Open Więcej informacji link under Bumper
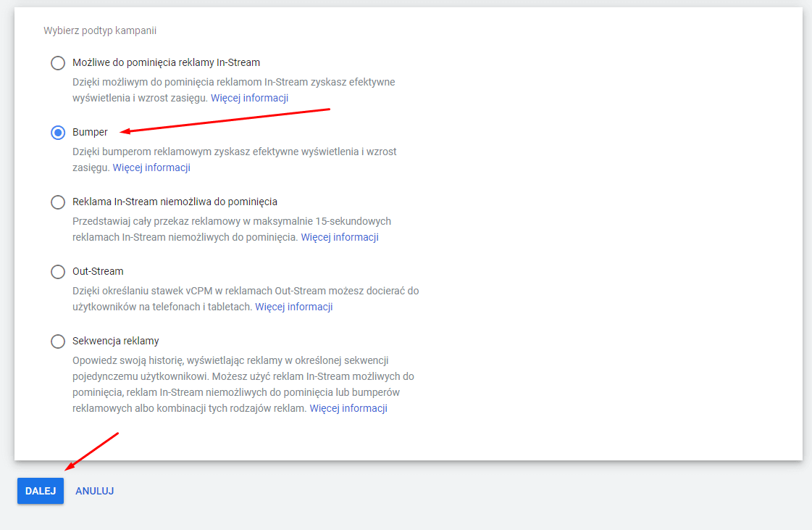The image size is (812, 530). (151, 167)
